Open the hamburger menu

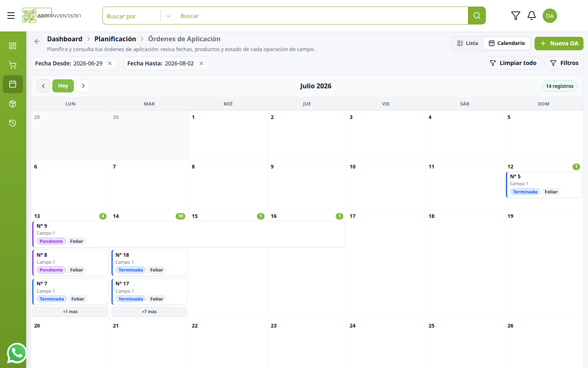point(11,16)
